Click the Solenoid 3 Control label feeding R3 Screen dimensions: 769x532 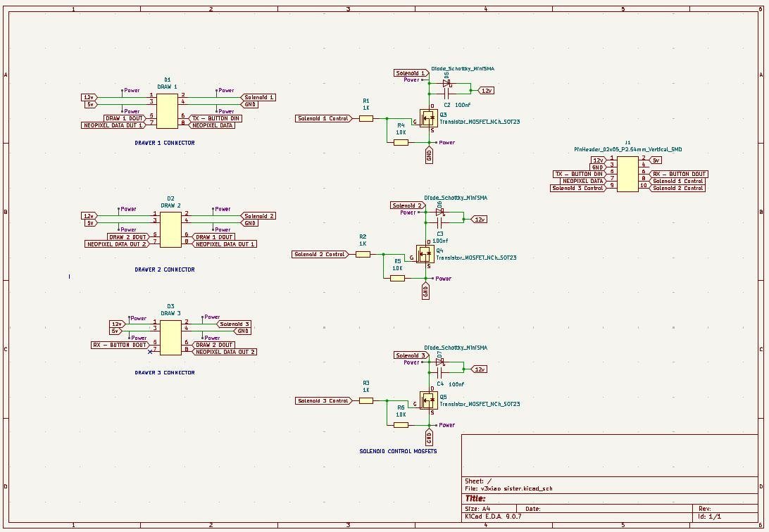(x=324, y=400)
